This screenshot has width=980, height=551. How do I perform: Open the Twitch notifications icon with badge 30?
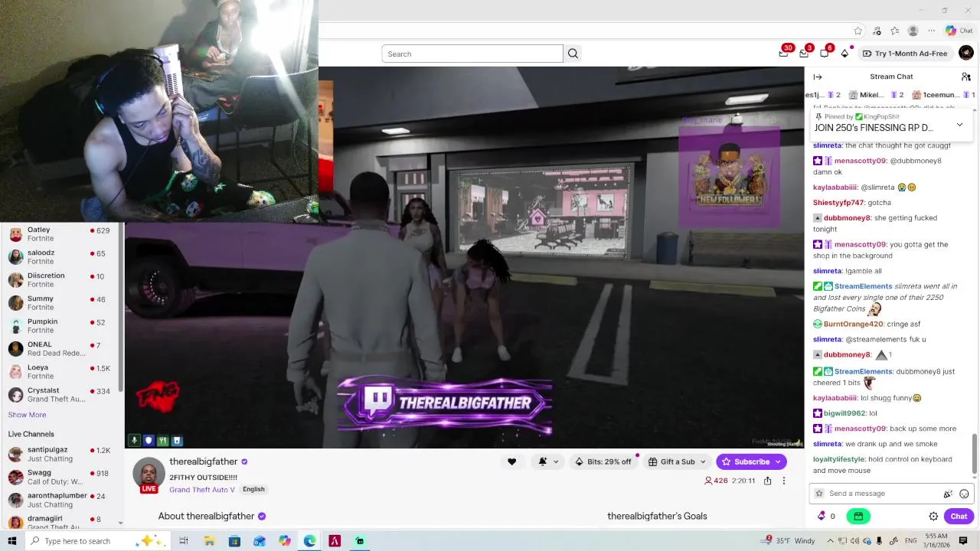(x=784, y=53)
